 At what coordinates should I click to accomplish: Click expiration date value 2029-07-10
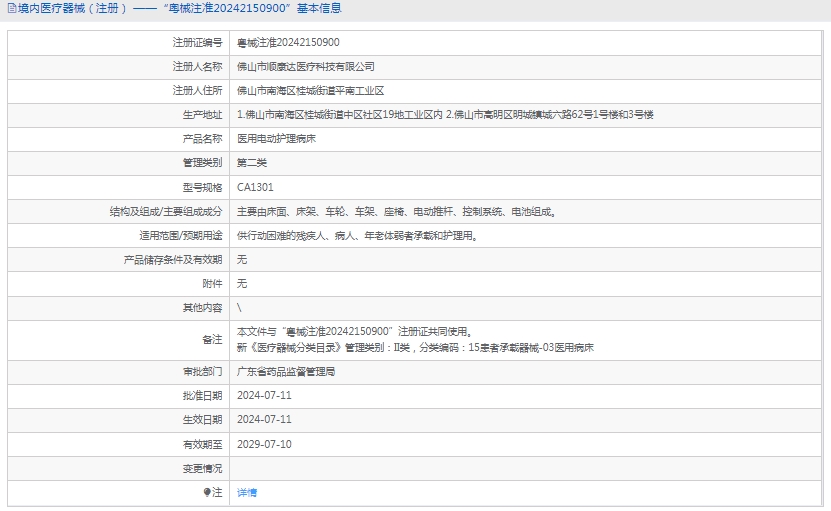[264, 444]
